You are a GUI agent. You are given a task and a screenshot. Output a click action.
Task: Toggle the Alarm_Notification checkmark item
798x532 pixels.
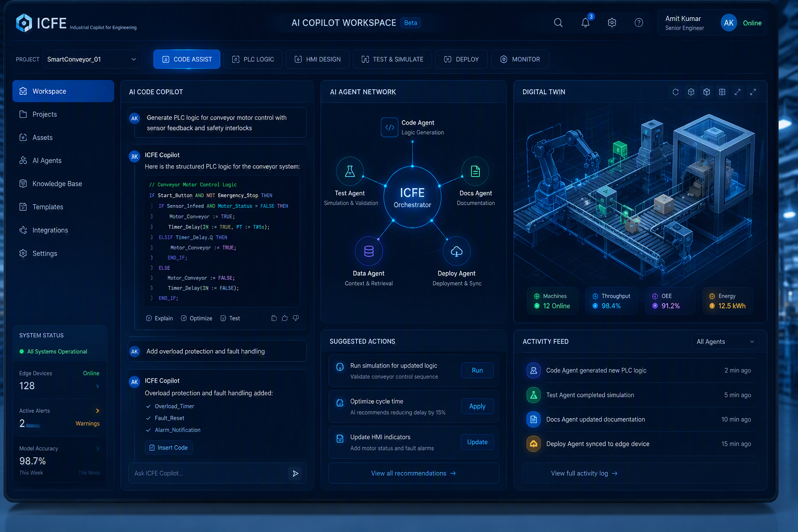coord(173,430)
